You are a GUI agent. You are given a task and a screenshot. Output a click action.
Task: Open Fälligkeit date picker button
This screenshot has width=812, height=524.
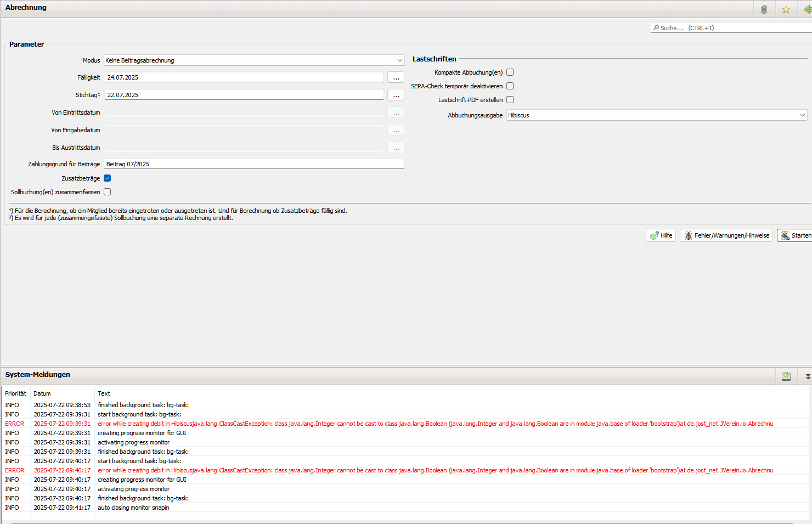[x=396, y=77]
